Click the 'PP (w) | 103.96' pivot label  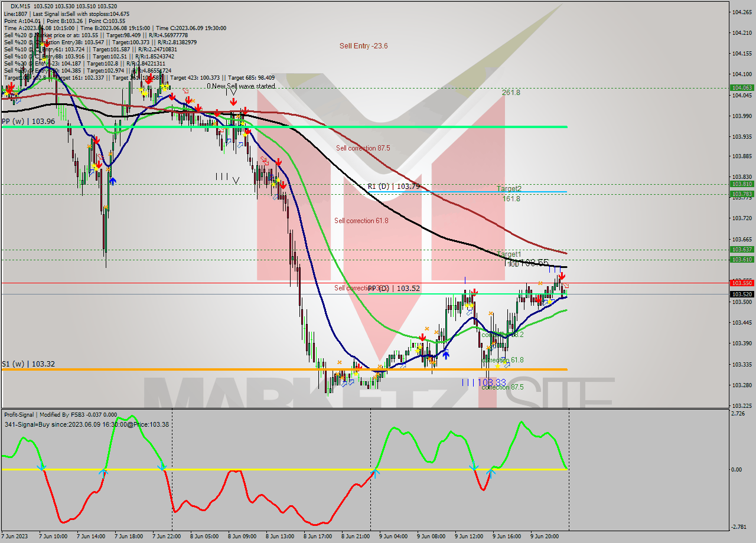point(28,121)
